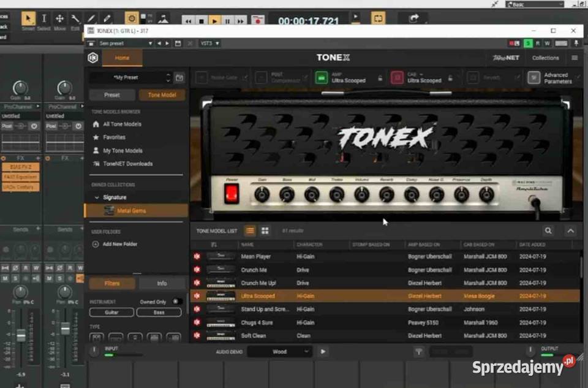Switch the Tone Model List to grid view
This screenshot has width=588, height=388.
click(x=265, y=231)
